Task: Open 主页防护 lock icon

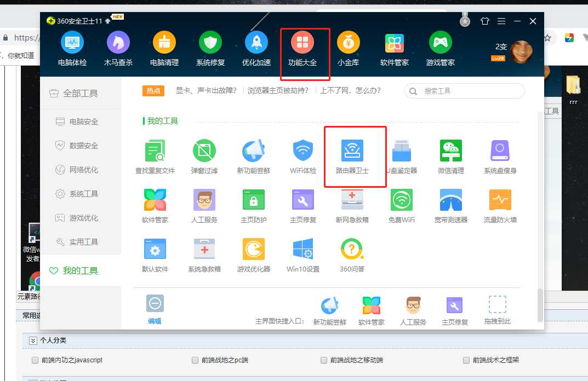Action: pos(254,206)
